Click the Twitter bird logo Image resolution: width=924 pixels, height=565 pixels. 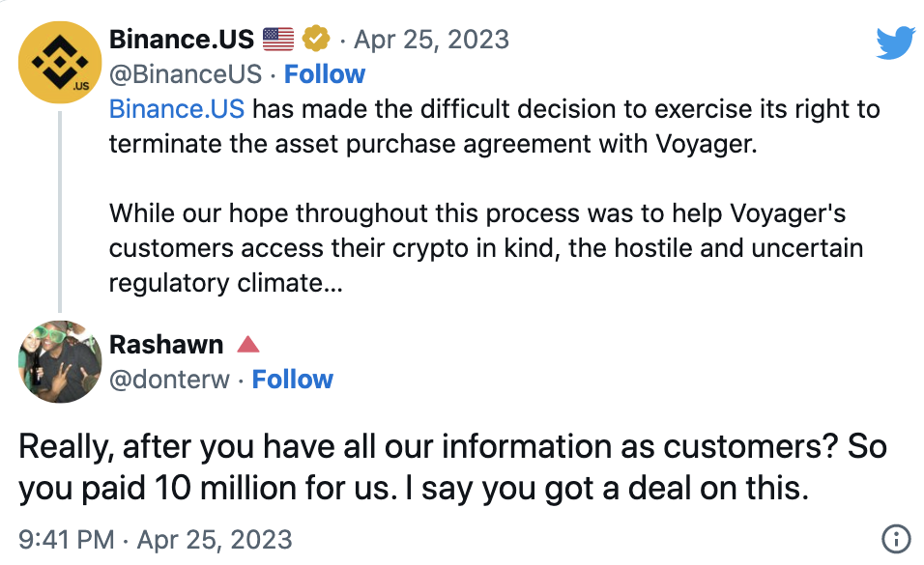[x=894, y=42]
